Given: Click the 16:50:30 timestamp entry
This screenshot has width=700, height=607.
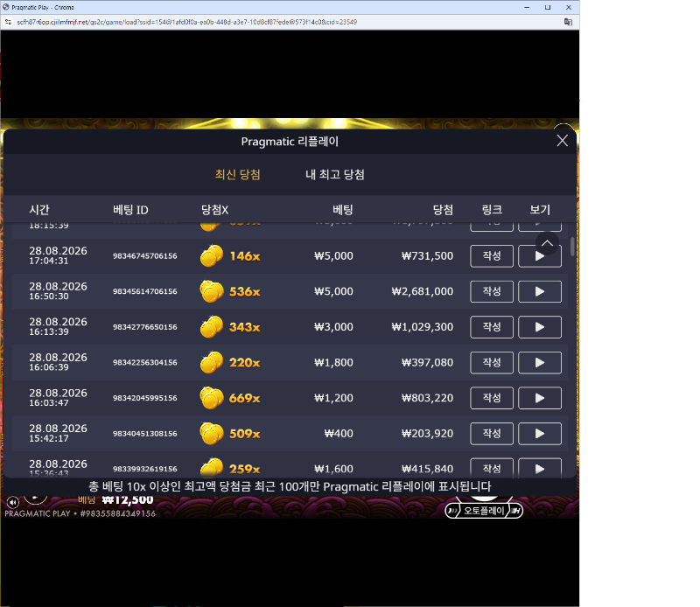Looking at the screenshot, I should tap(49, 297).
